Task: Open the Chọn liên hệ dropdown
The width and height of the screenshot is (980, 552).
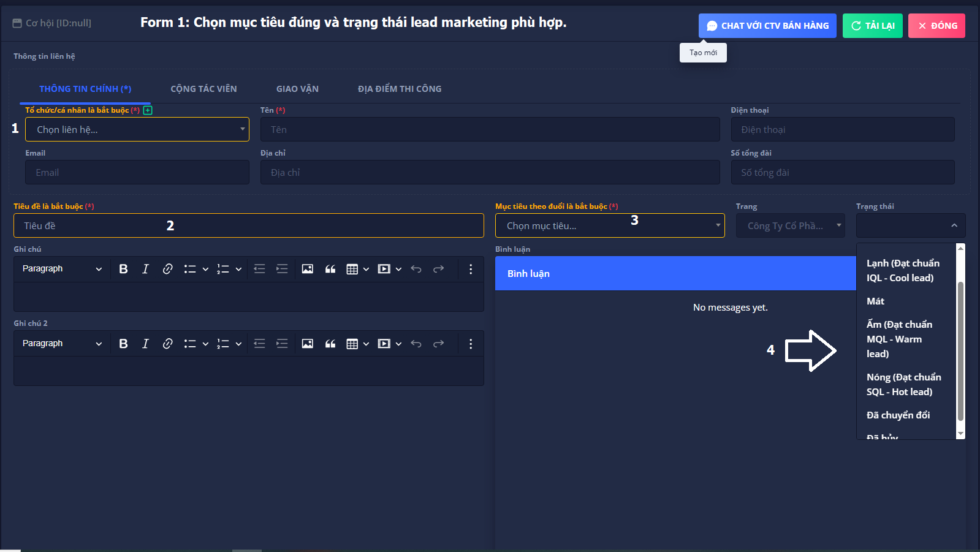Action: [137, 129]
